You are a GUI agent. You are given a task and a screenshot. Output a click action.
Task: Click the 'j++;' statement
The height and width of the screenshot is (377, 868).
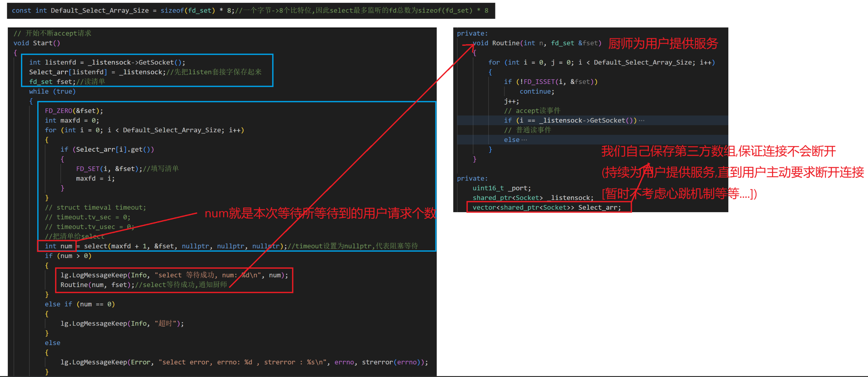click(512, 101)
